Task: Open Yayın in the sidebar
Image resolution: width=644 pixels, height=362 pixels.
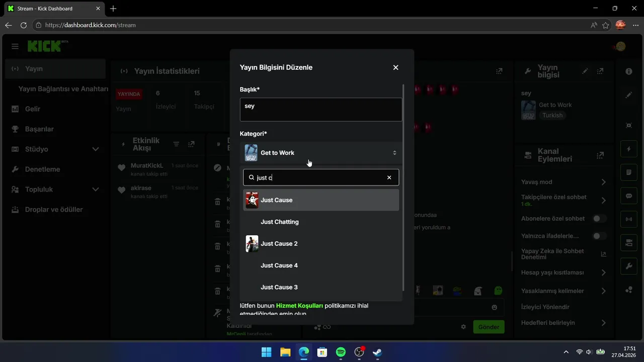Action: 55,68
